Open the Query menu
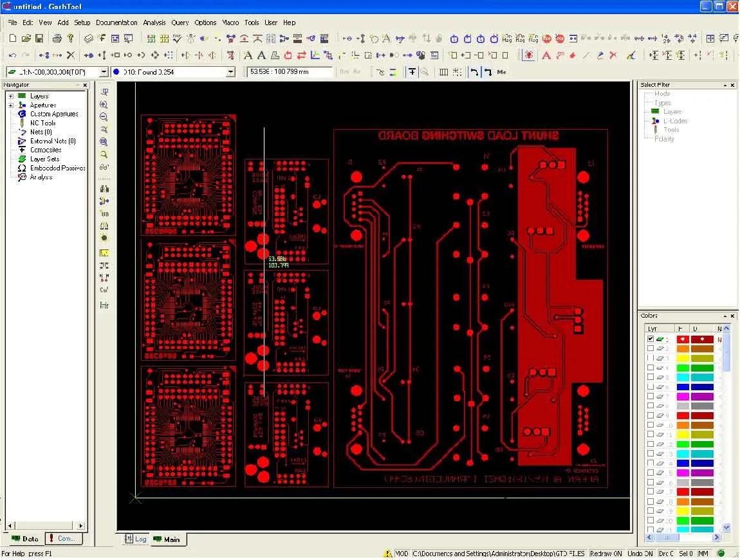The width and height of the screenshot is (740, 560). click(180, 22)
